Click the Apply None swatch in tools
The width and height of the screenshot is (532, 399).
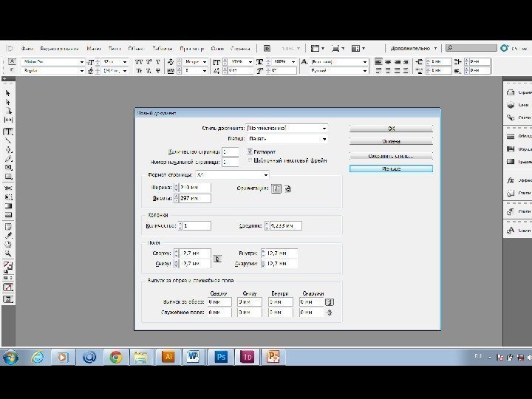[x=8, y=287]
